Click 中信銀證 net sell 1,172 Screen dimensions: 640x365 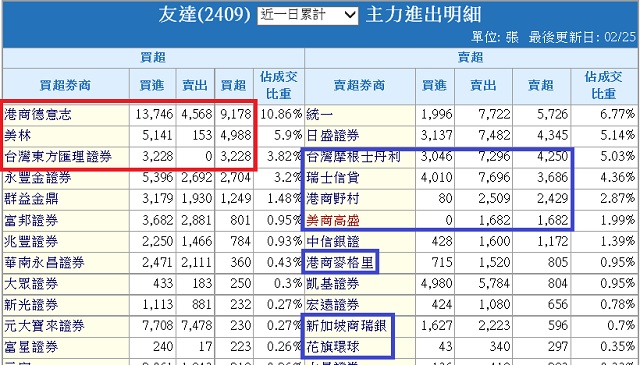[552, 241]
